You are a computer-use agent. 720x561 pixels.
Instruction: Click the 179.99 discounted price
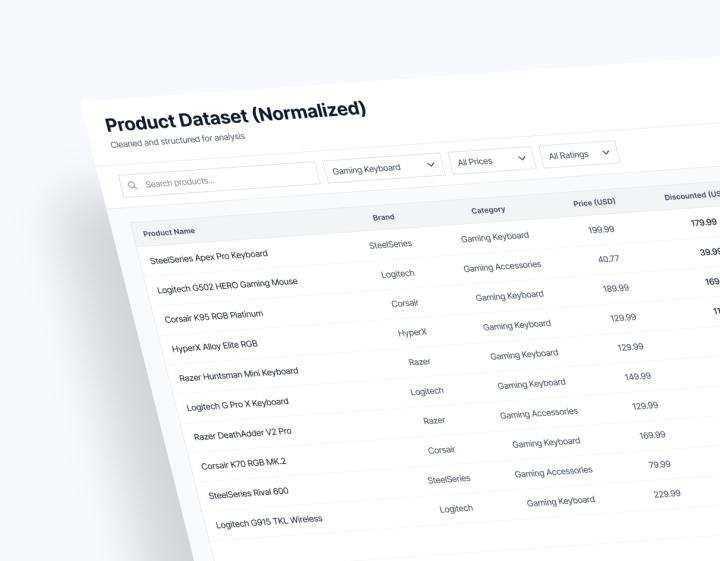(x=703, y=223)
